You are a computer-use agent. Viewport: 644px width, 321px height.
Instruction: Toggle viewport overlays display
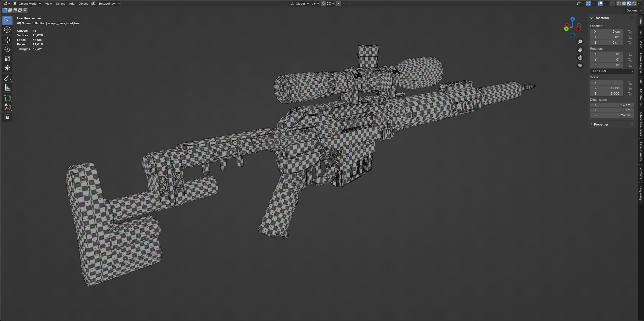pyautogui.click(x=600, y=4)
